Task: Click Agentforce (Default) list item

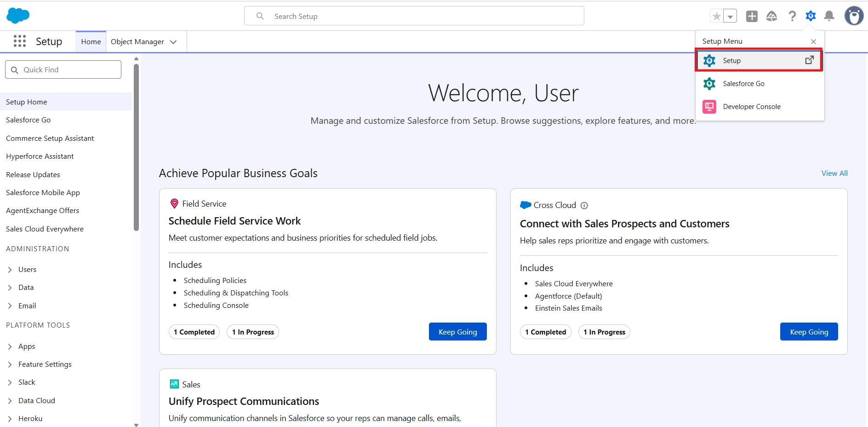Action: (568, 296)
